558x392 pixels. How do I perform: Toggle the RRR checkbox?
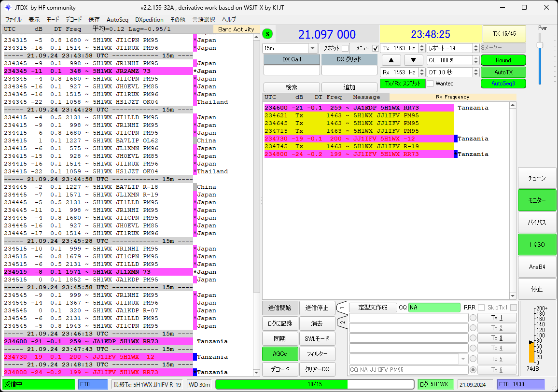coord(481,307)
